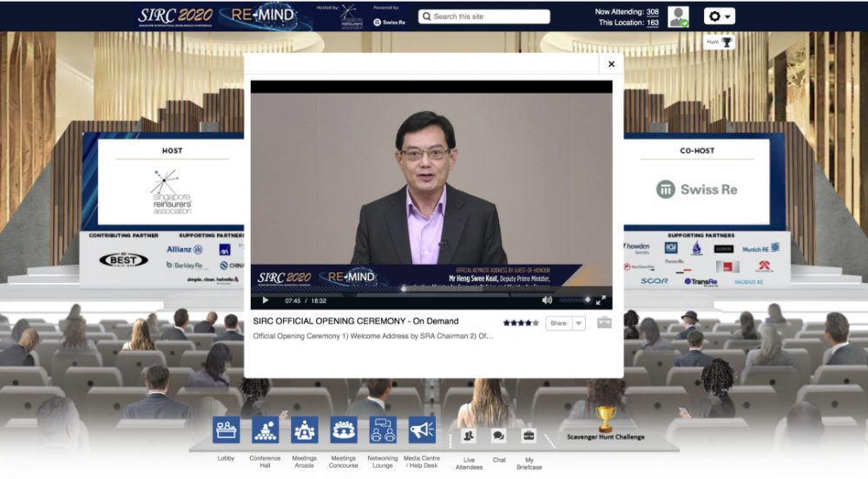The width and height of the screenshot is (868, 479).
Task: Click the search site input field
Action: [x=484, y=16]
